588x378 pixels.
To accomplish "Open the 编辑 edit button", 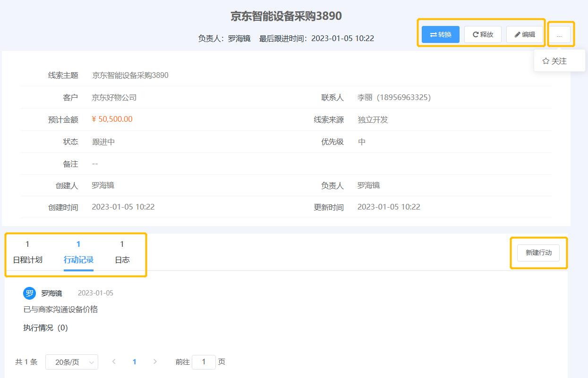I will coord(525,34).
